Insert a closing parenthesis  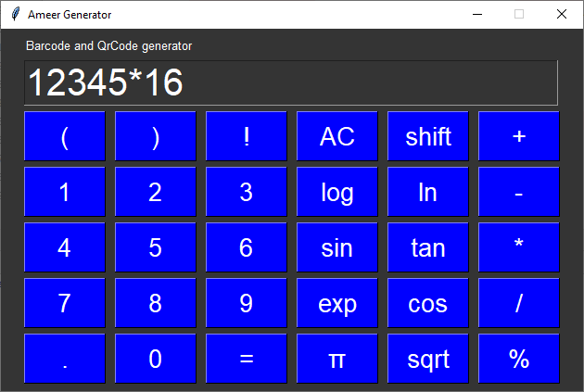tap(156, 136)
